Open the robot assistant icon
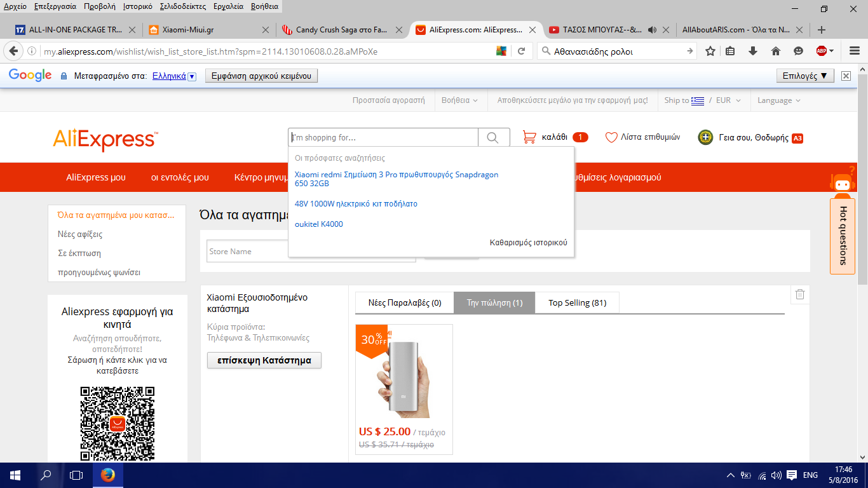The width and height of the screenshot is (868, 488). tap(843, 182)
